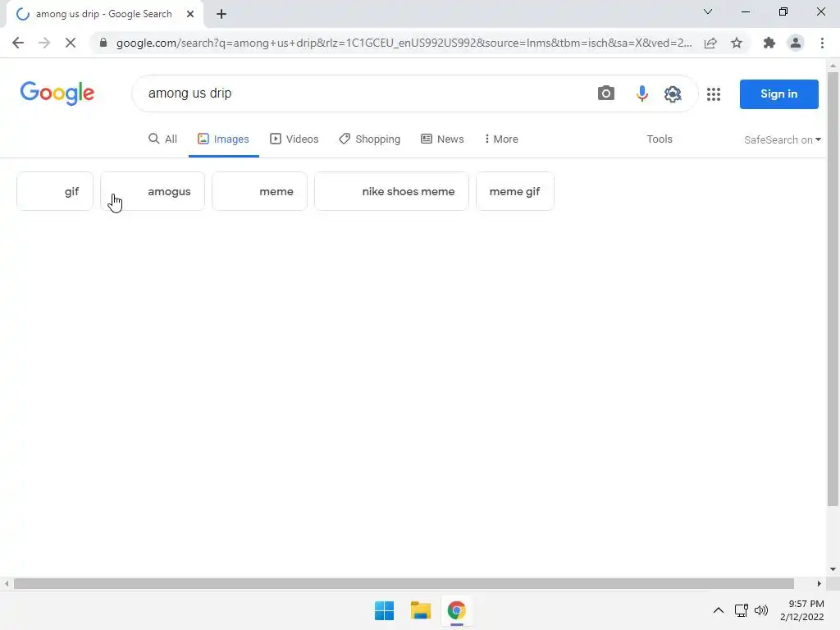Select the Images tab
This screenshot has height=630, width=840.
coord(223,139)
